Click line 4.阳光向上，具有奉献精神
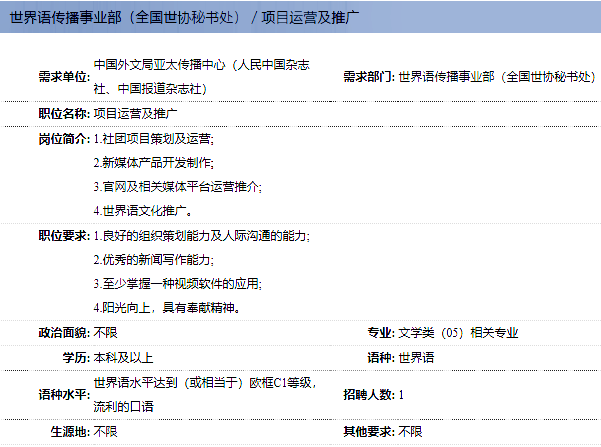This screenshot has width=601, height=447. click(167, 308)
